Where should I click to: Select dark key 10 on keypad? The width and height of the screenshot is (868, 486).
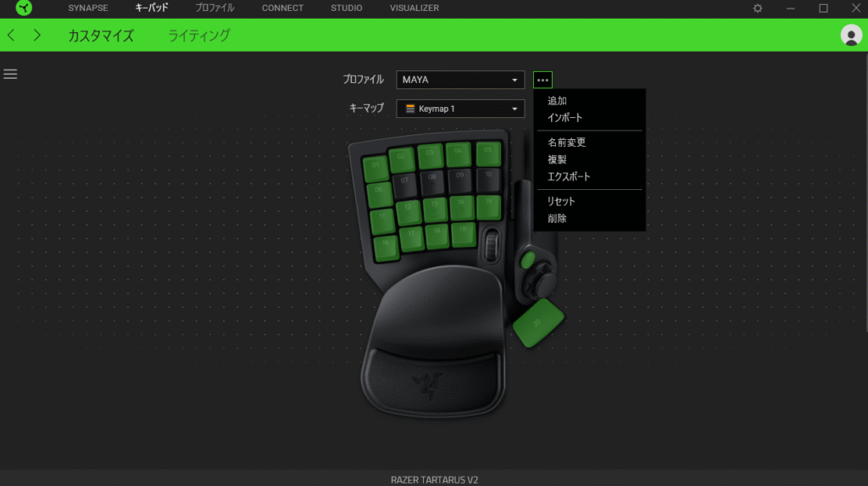click(488, 179)
